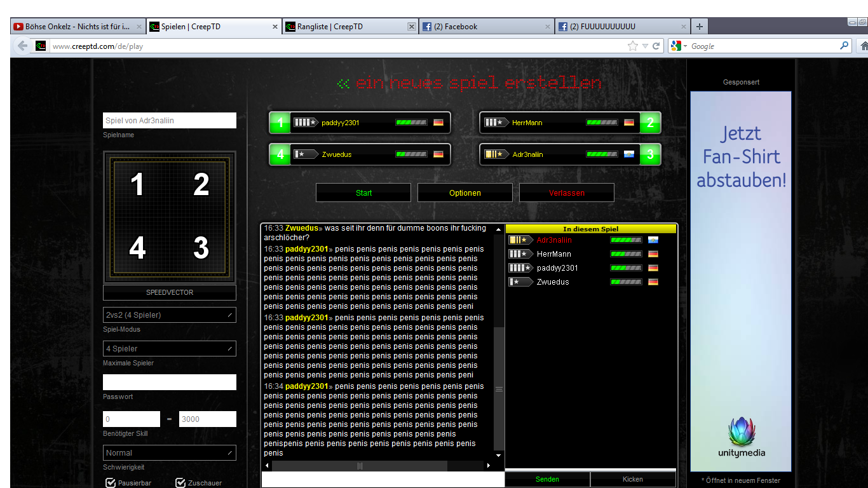The image size is (868, 488).
Task: Switch to Rangliste | CreepTD tab
Action: click(350, 27)
